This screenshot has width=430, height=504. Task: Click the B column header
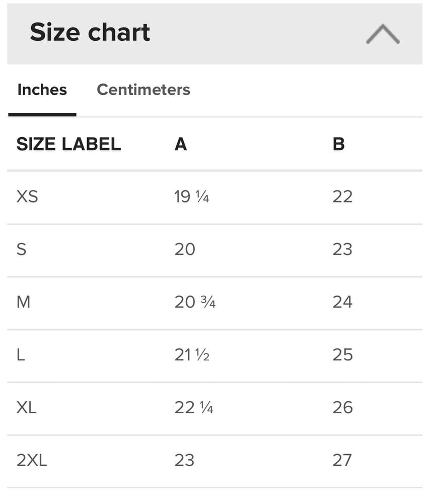click(x=338, y=145)
